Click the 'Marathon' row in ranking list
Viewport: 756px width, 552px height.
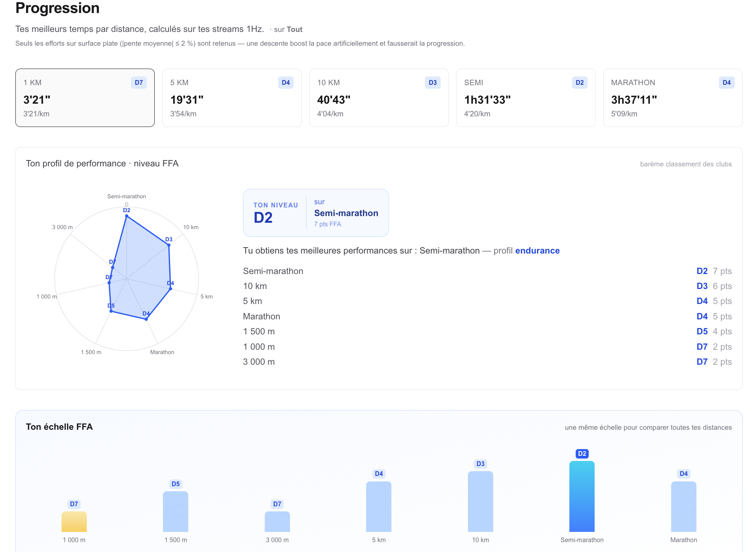[x=487, y=317]
